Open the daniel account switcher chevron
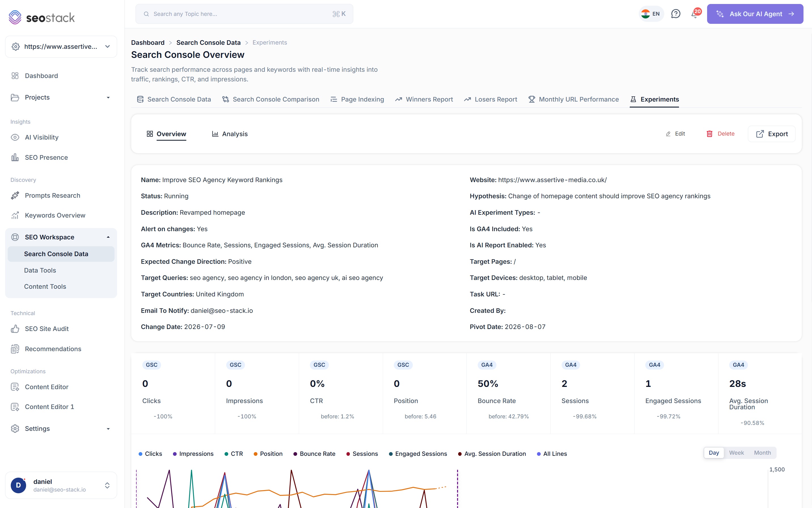 pyautogui.click(x=107, y=486)
